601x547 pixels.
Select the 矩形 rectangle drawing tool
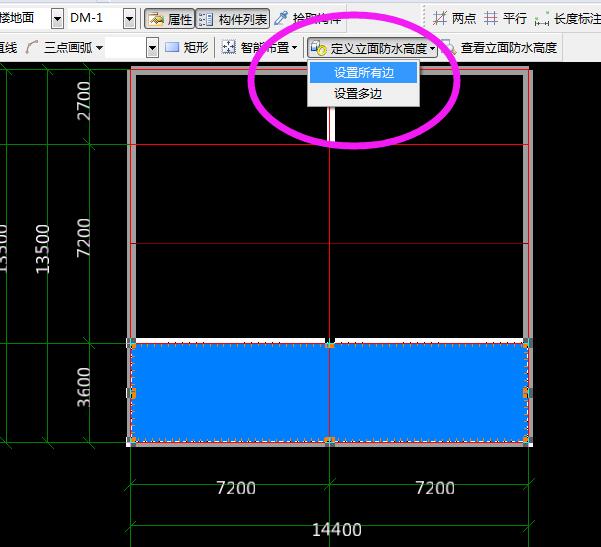click(187, 48)
